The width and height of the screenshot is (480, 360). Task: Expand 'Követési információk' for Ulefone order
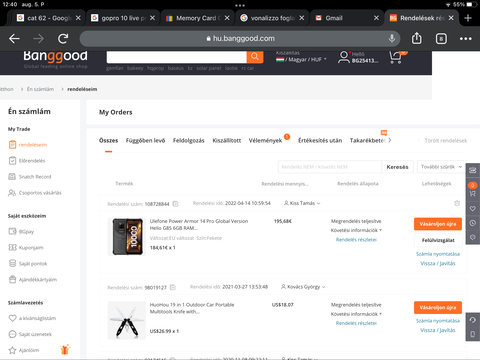pyautogui.click(x=356, y=230)
